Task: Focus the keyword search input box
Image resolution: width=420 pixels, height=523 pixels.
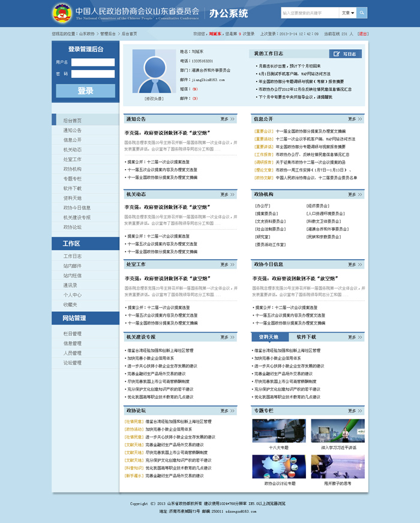Action: tap(309, 13)
